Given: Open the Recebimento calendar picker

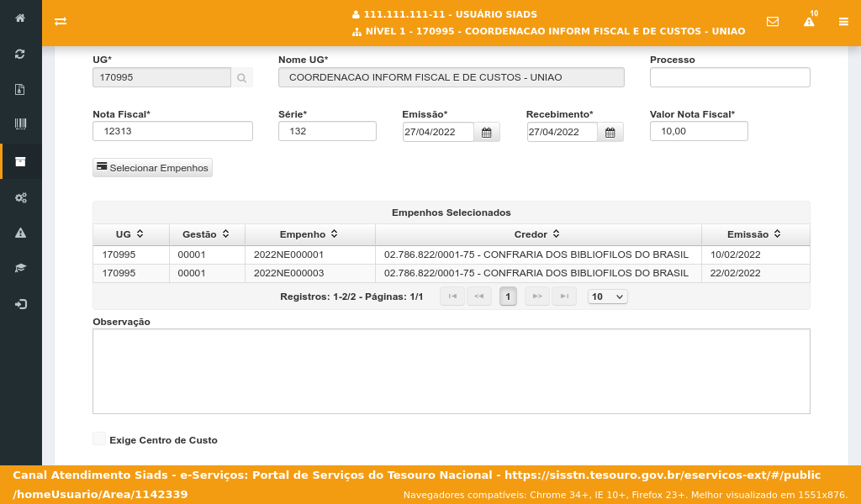Looking at the screenshot, I should (610, 132).
